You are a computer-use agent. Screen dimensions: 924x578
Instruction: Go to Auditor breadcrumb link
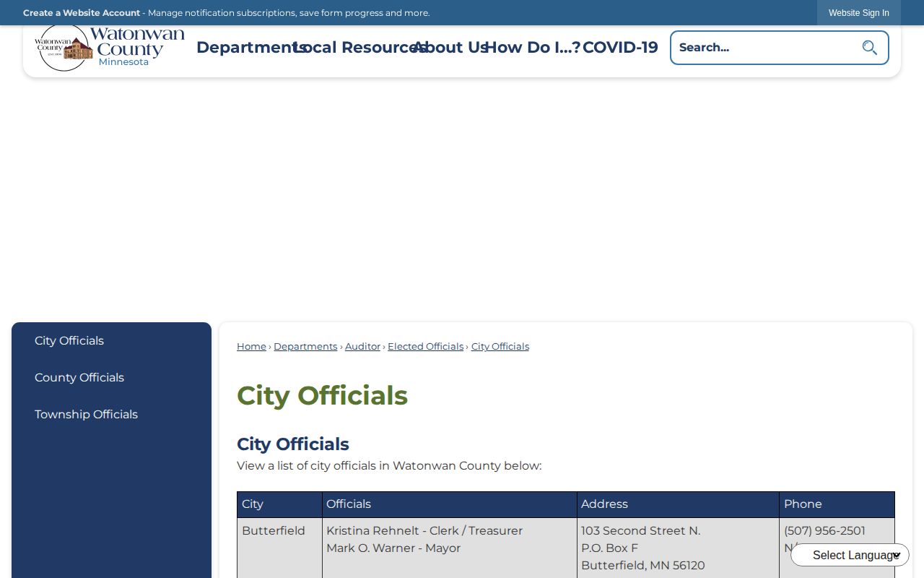(x=362, y=347)
